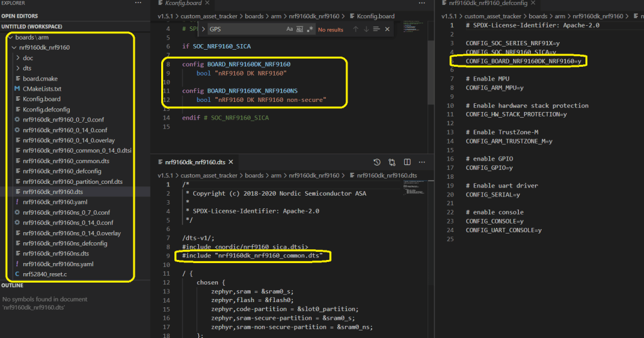
Task: Toggle Match Case in find widget
Action: pyautogui.click(x=290, y=29)
